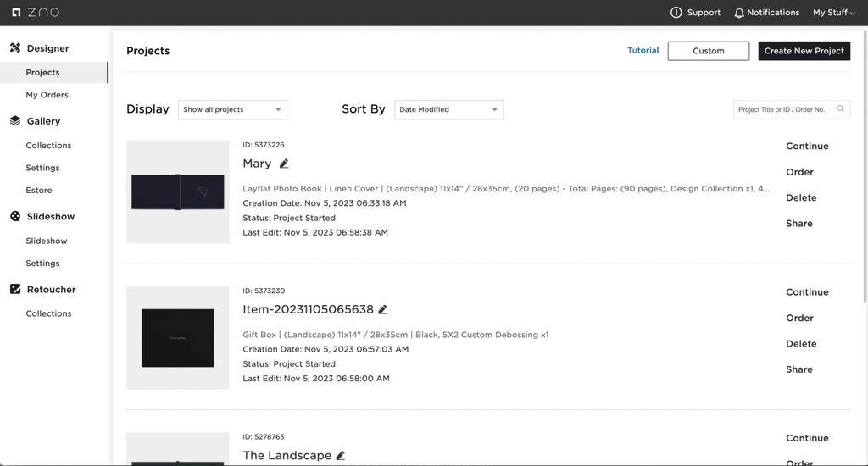868x466 pixels.
Task: Click the ID: 5373230 text
Action: tap(264, 291)
